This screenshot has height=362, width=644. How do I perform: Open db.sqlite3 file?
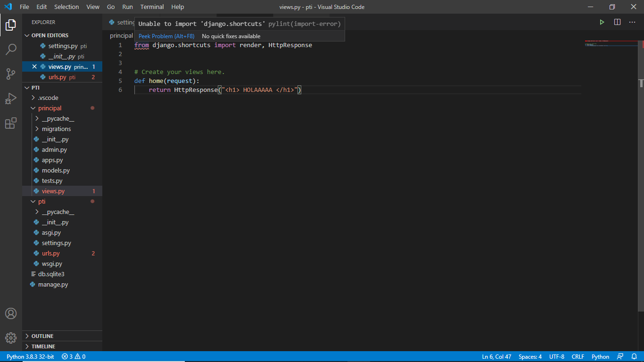tap(62, 274)
